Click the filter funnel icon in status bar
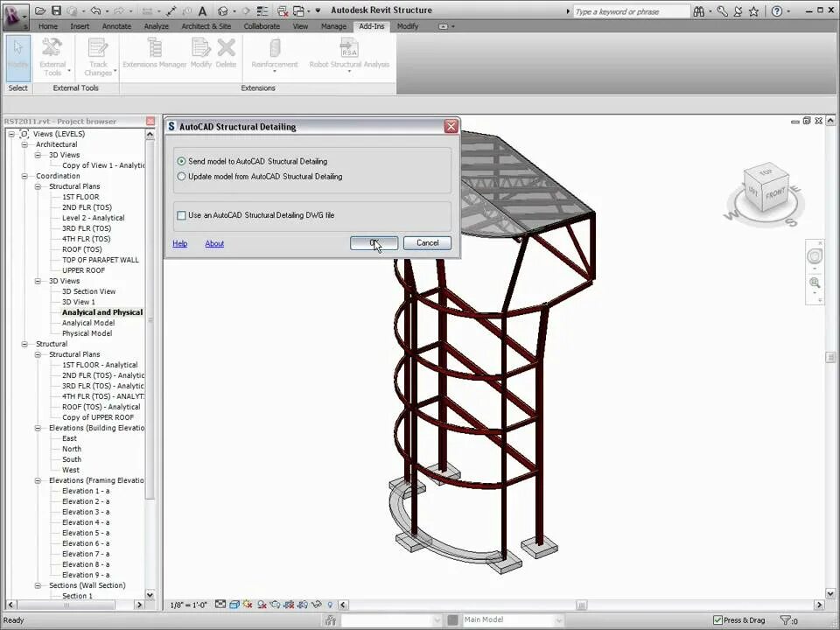Screen dimensions: 840x630 point(786,620)
